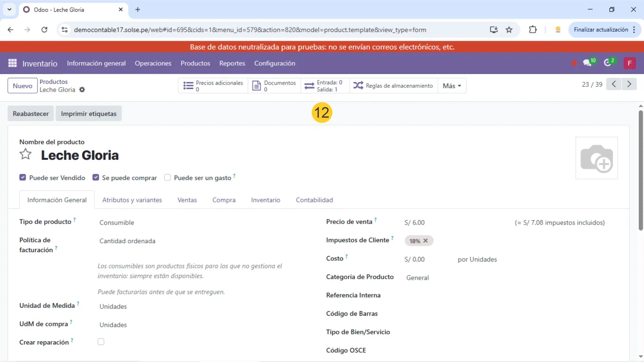Switch to Contabilidad tab
Screen dimensions: 644x362
tap(314, 200)
